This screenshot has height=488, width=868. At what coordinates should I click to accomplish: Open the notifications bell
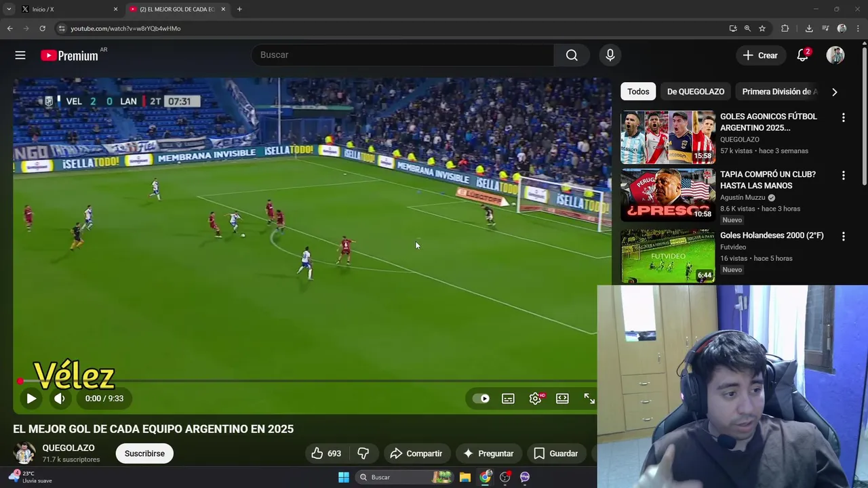click(x=803, y=56)
